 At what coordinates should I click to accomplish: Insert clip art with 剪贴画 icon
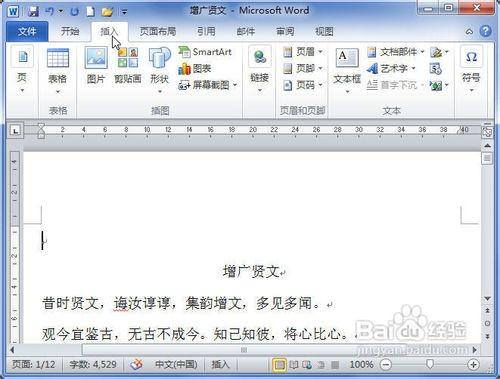pos(128,65)
